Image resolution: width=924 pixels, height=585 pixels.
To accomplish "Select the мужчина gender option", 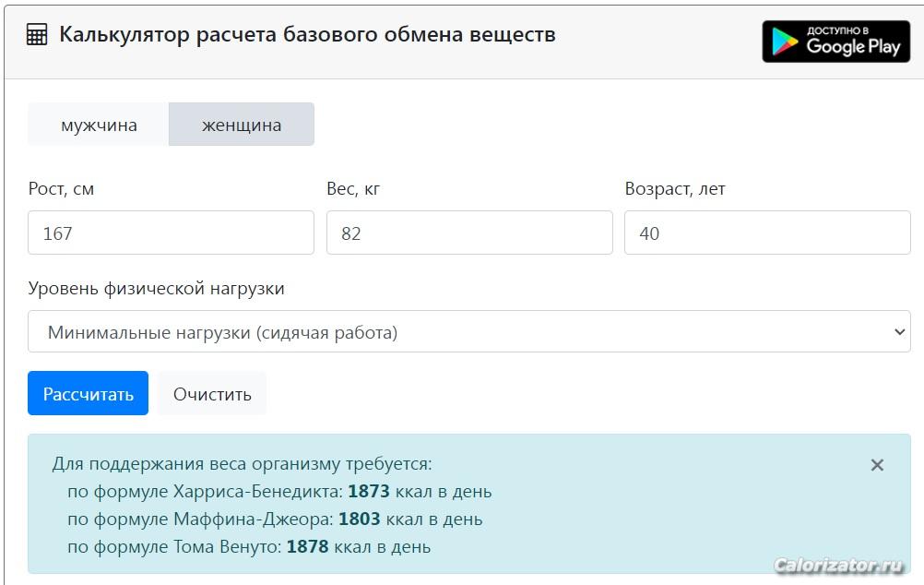I will click(x=99, y=125).
